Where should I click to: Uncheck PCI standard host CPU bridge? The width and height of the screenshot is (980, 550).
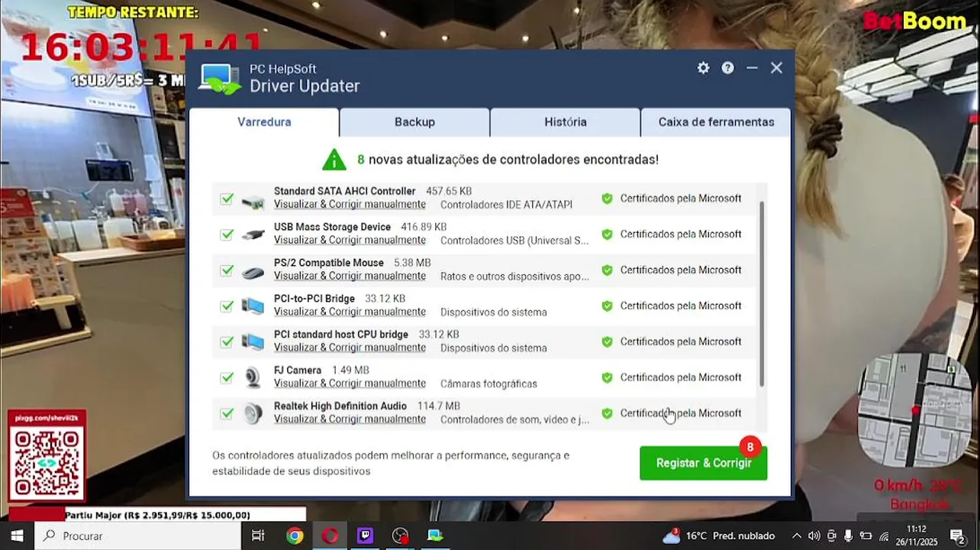click(227, 342)
